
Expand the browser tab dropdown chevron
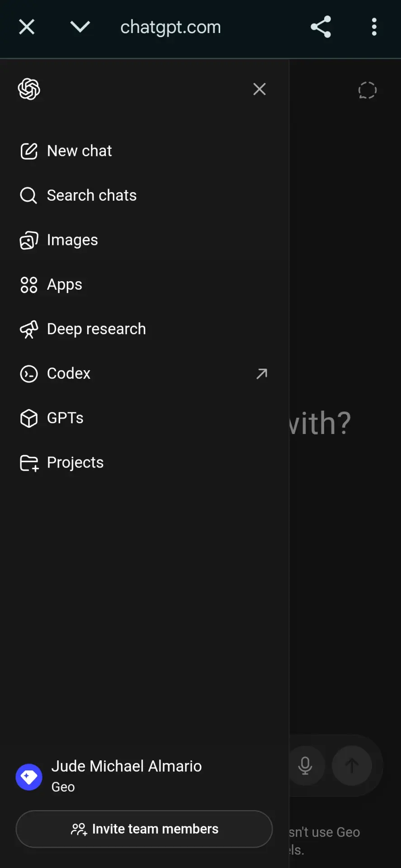click(80, 27)
